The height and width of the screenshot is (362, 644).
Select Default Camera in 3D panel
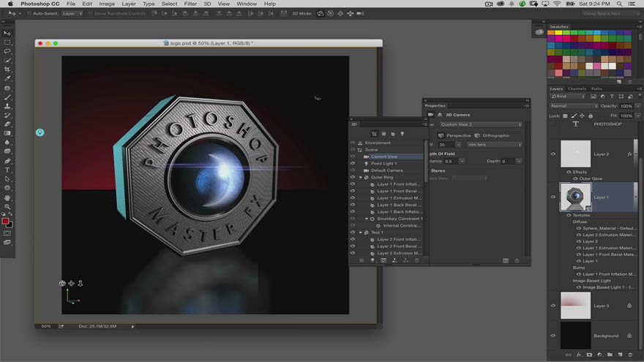tap(387, 170)
